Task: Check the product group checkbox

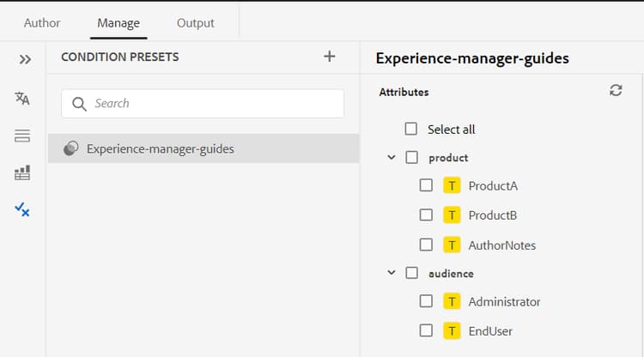Action: [x=411, y=158]
